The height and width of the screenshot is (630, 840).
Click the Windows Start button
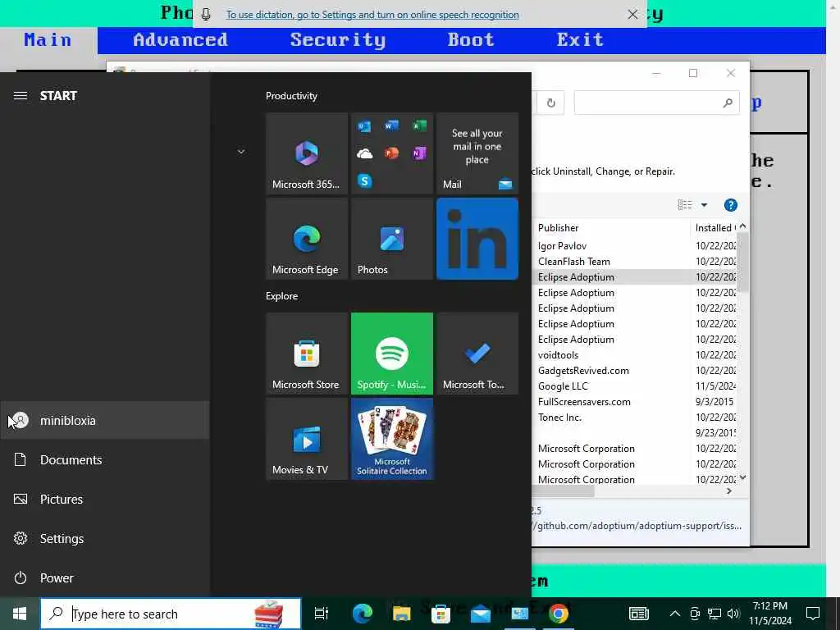[x=20, y=614]
